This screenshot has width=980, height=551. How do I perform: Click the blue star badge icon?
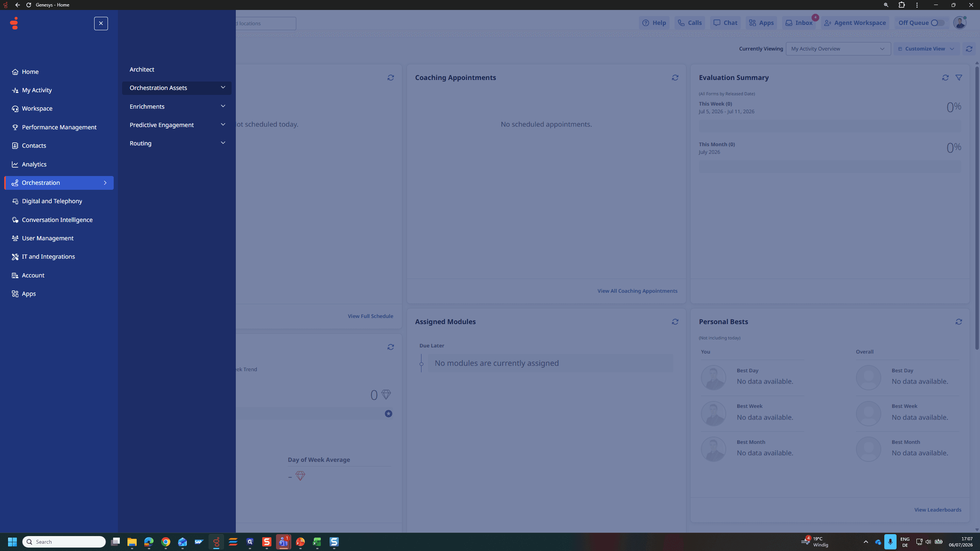[389, 414]
